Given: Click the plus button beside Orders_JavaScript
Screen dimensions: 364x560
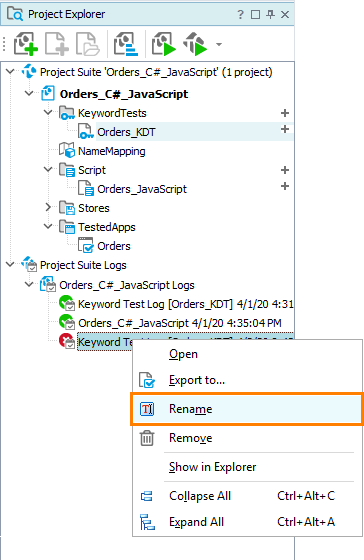Looking at the screenshot, I should (x=285, y=186).
